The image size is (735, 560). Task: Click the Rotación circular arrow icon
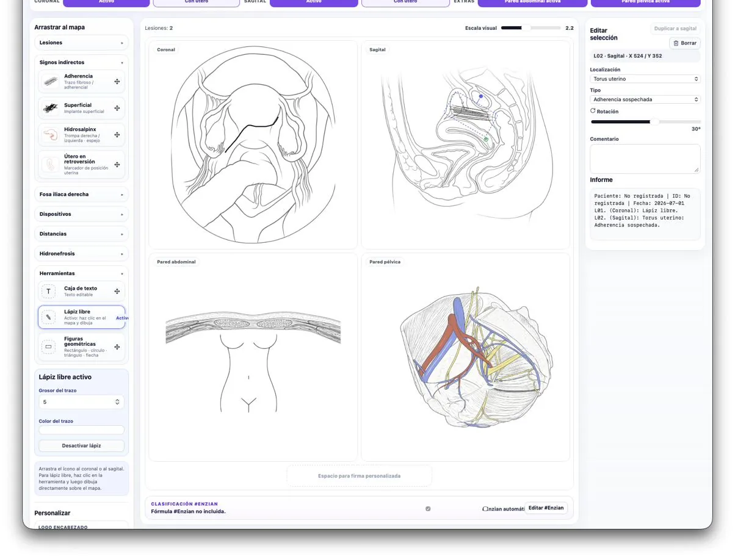(593, 111)
